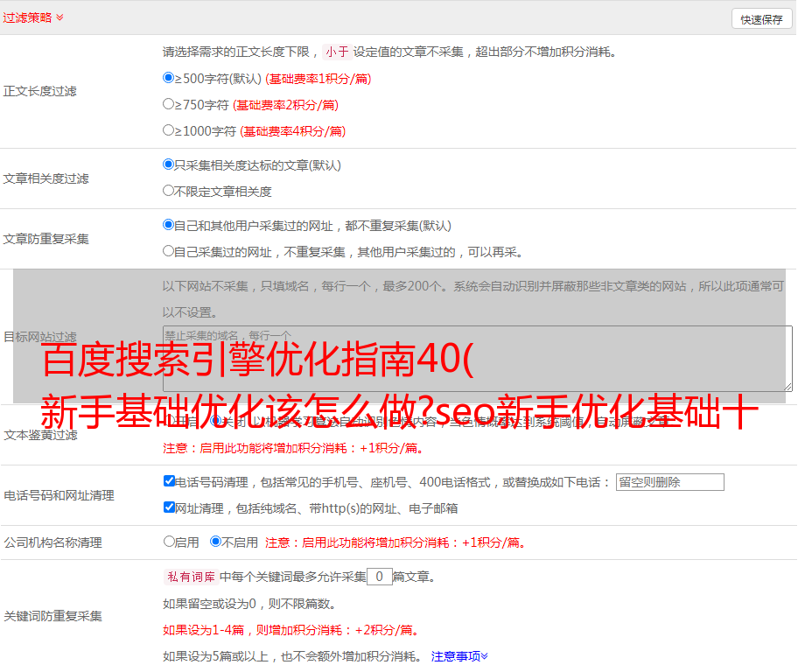Choose the ≥750字符 length filter
Screen dimensions: 798x672
point(169,104)
